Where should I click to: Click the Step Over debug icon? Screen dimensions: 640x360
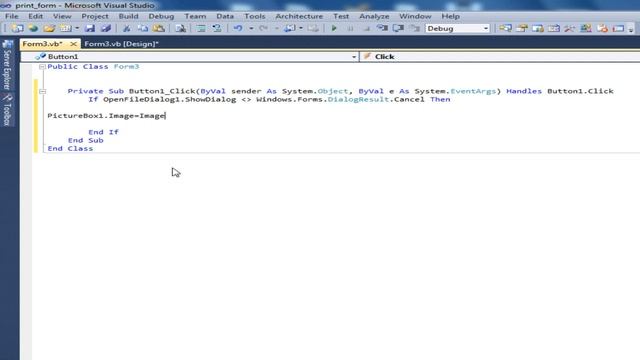click(398, 29)
